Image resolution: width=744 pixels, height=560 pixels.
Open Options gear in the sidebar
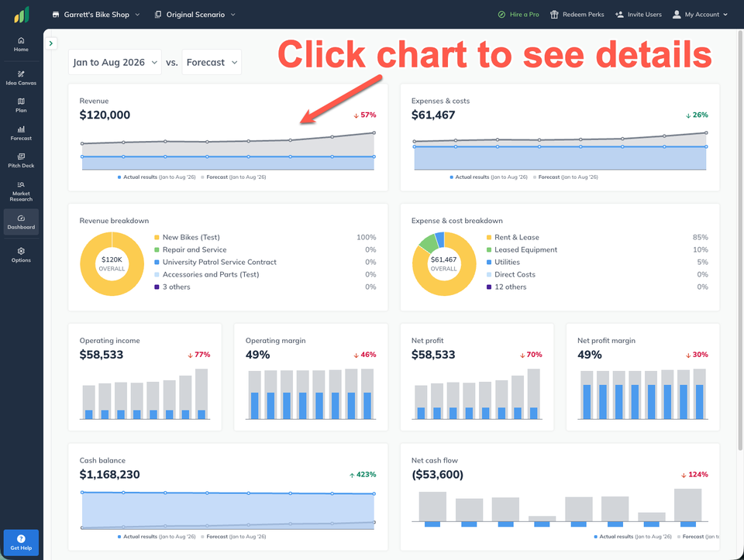[x=21, y=255]
